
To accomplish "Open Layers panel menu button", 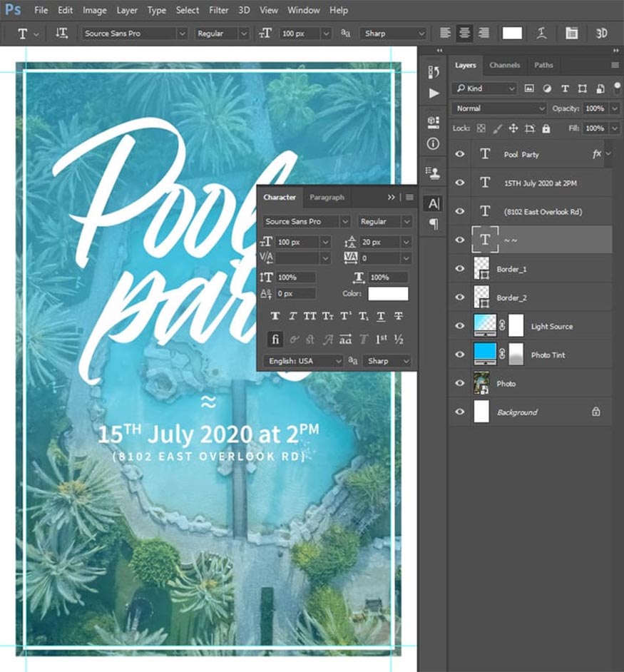I will point(615,65).
